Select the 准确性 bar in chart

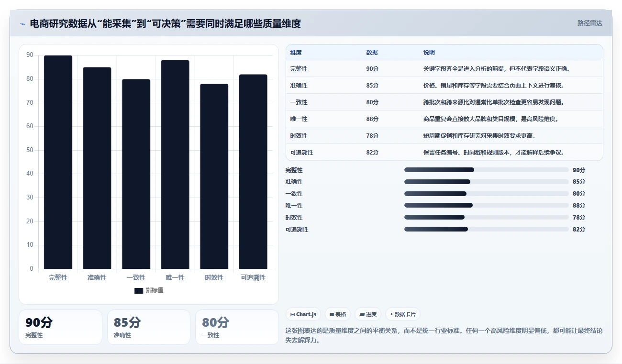tap(97, 168)
